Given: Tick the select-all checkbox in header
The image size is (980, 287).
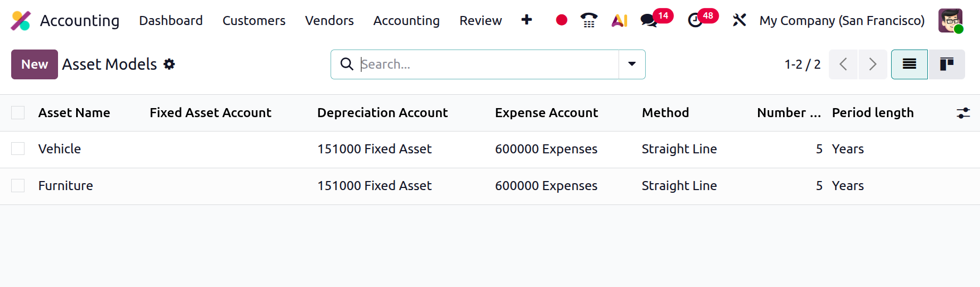Looking at the screenshot, I should pyautogui.click(x=18, y=112).
